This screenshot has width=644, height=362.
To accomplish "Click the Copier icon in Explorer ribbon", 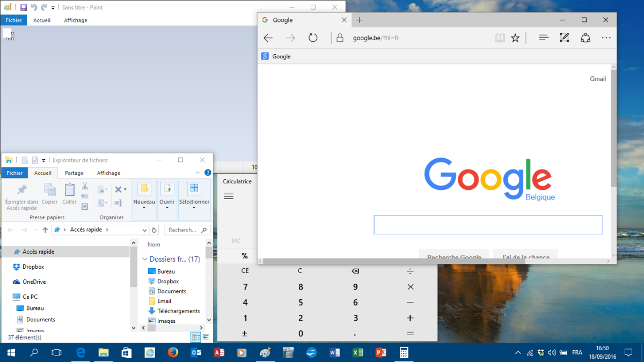I will click(49, 190).
